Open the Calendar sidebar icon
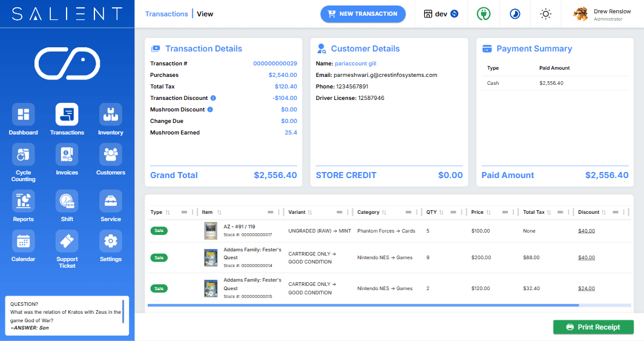 24,240
